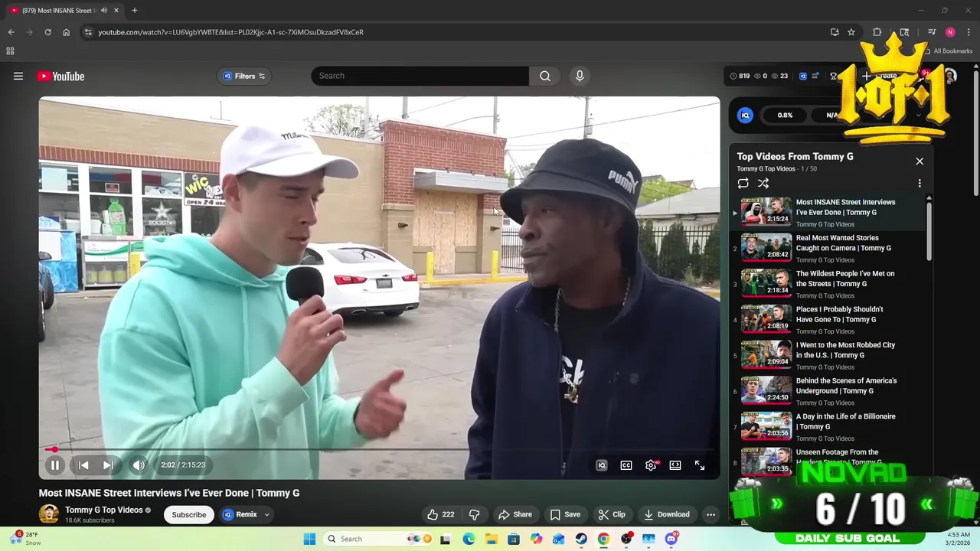Like the video with thumbs up
Viewport: 980px width, 551px height.
pos(442,514)
